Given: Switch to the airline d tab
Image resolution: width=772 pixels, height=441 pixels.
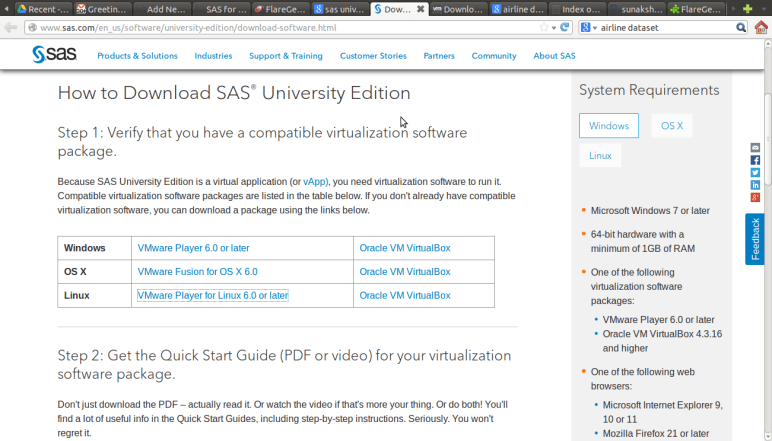Looking at the screenshot, I should pyautogui.click(x=517, y=9).
